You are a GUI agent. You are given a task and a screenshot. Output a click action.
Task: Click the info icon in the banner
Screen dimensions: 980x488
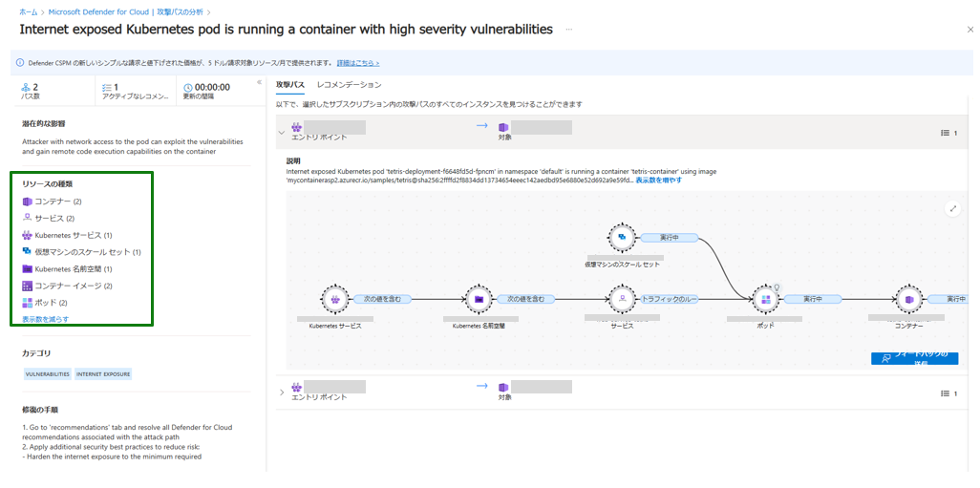[19, 63]
